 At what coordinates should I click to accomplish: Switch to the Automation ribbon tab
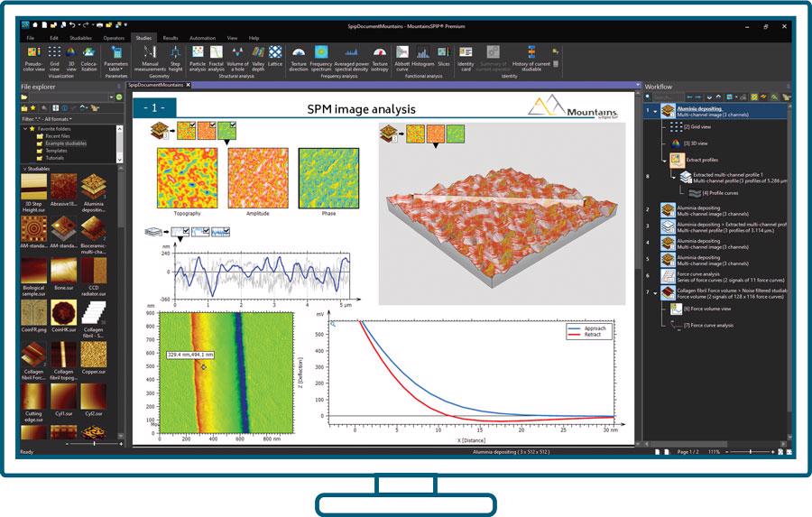pyautogui.click(x=202, y=38)
